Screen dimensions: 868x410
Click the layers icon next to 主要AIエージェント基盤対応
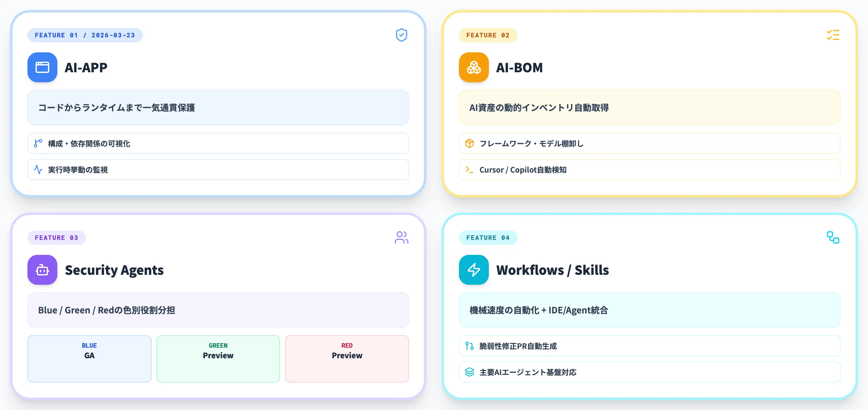469,372
